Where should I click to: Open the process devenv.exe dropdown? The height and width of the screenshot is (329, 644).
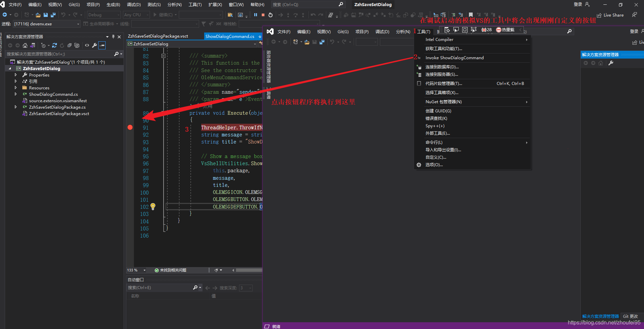point(47,24)
